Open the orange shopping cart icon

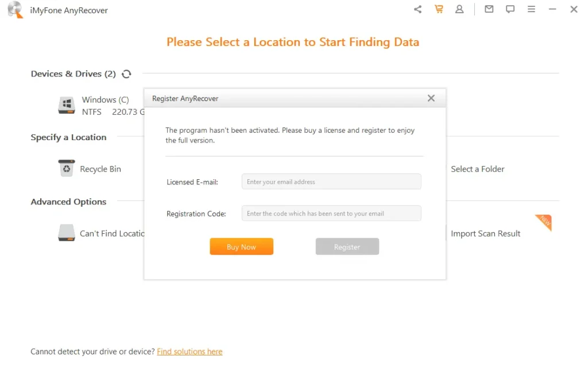[x=439, y=9]
